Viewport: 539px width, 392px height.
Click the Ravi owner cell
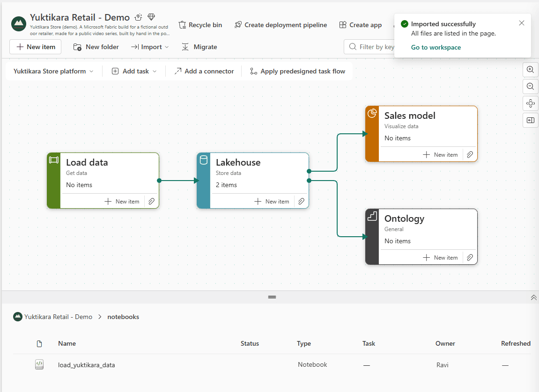[x=443, y=365]
